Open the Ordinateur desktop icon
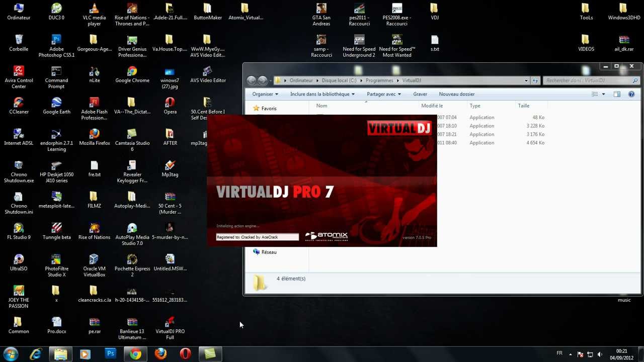 (19, 12)
